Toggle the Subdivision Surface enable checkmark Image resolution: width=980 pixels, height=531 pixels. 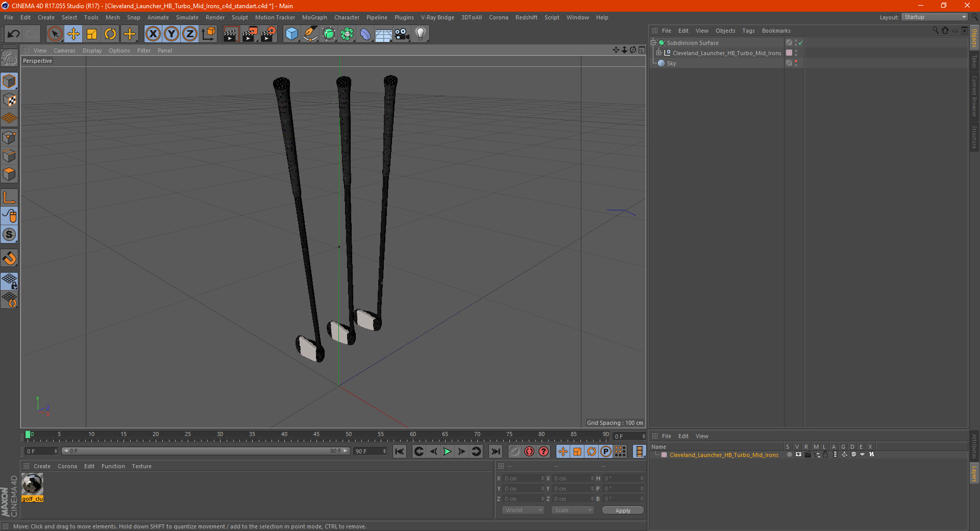(x=801, y=43)
